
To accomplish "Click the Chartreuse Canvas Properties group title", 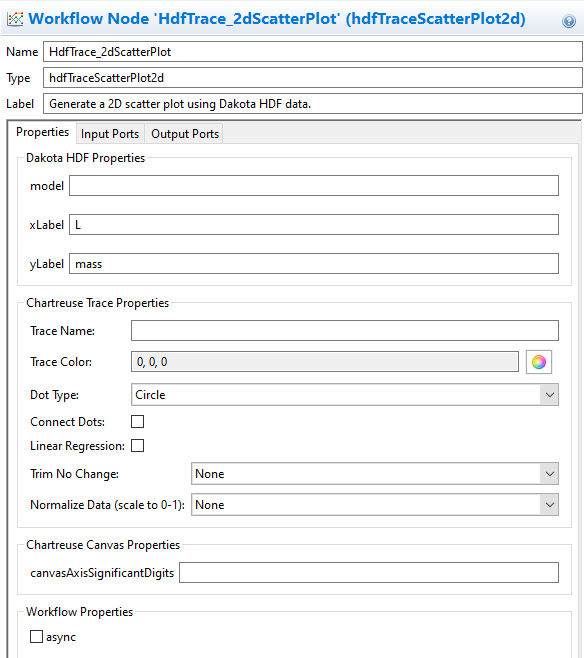I will [103, 545].
